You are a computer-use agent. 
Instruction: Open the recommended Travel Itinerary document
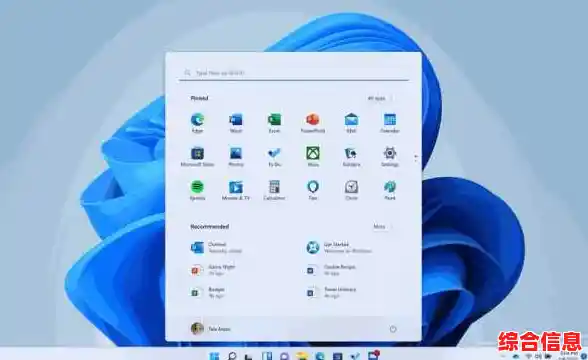(x=332, y=292)
